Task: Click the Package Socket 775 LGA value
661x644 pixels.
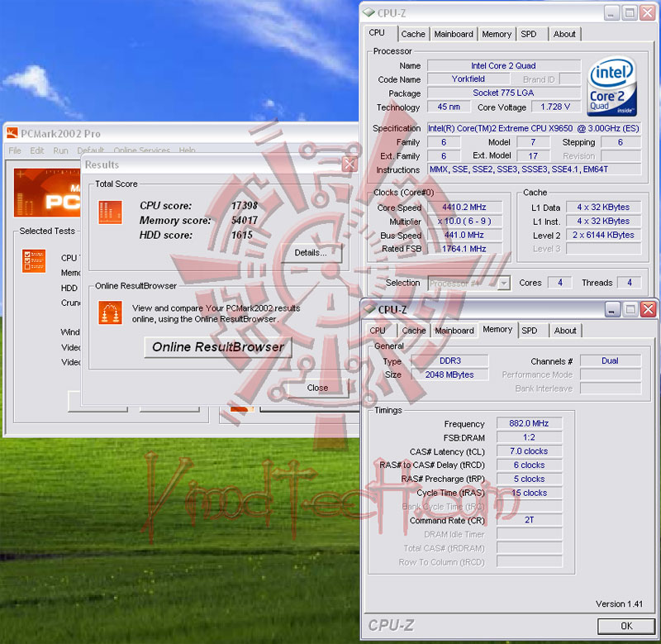Action: (x=504, y=93)
